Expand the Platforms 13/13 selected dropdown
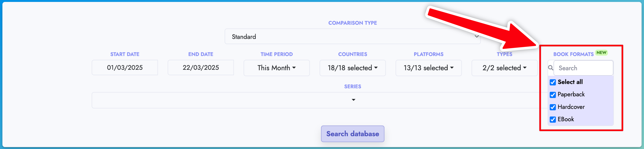The height and width of the screenshot is (149, 644). click(x=428, y=68)
